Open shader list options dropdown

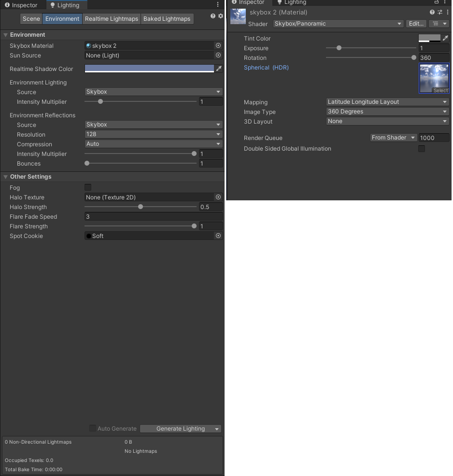click(439, 24)
